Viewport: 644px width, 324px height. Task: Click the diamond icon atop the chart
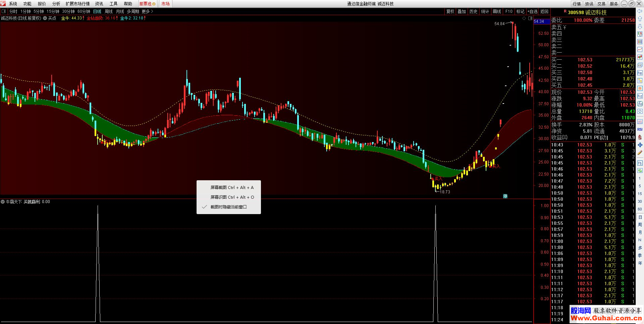[524, 18]
